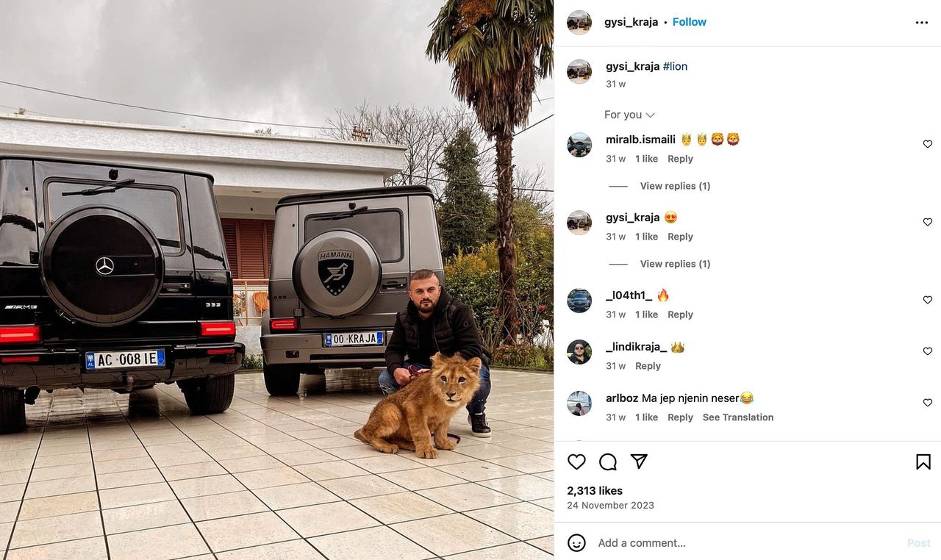This screenshot has height=560, width=941.
Task: Open the 2,313 likes list
Action: click(x=595, y=491)
